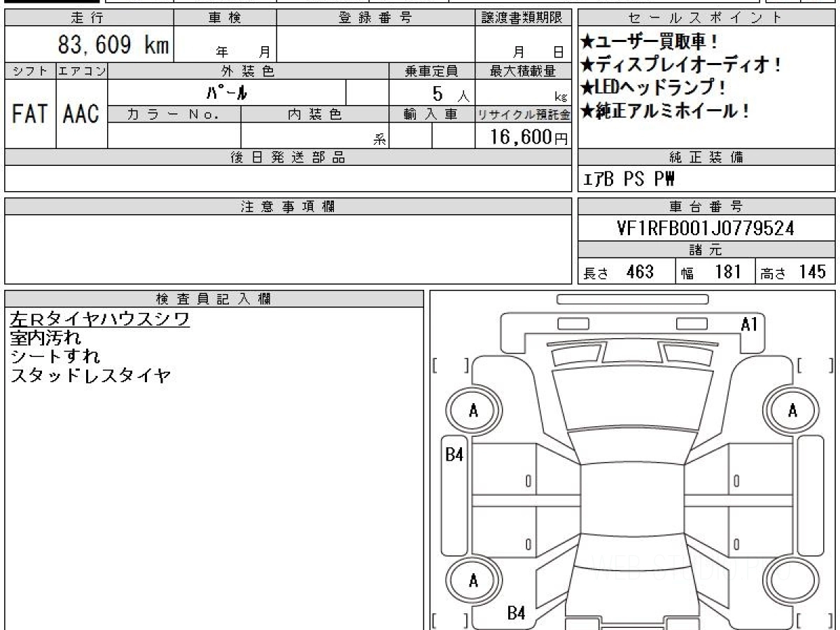
Task: Click the 登録番号 header cell
Action: point(376,18)
